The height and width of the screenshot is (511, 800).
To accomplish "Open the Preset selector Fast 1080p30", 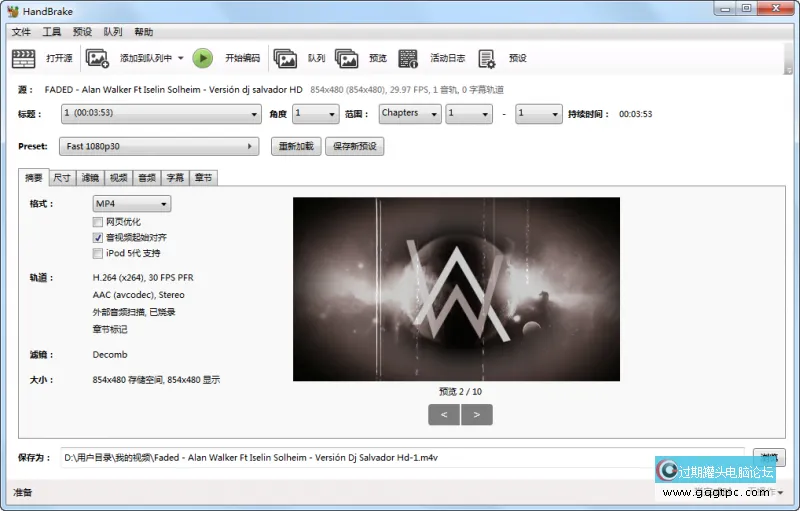I will (159, 146).
